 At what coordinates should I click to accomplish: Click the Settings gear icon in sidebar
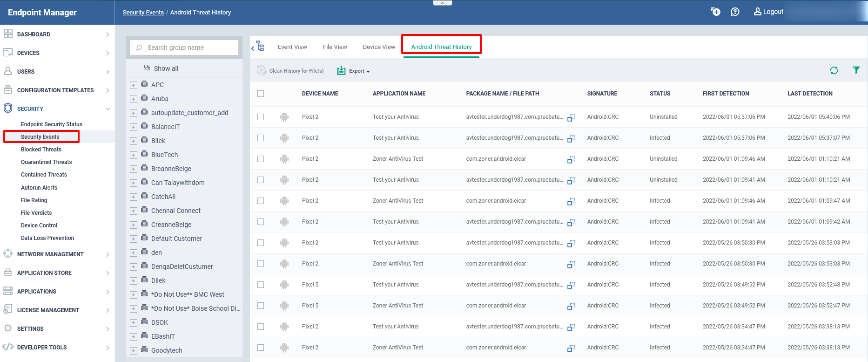click(x=8, y=328)
